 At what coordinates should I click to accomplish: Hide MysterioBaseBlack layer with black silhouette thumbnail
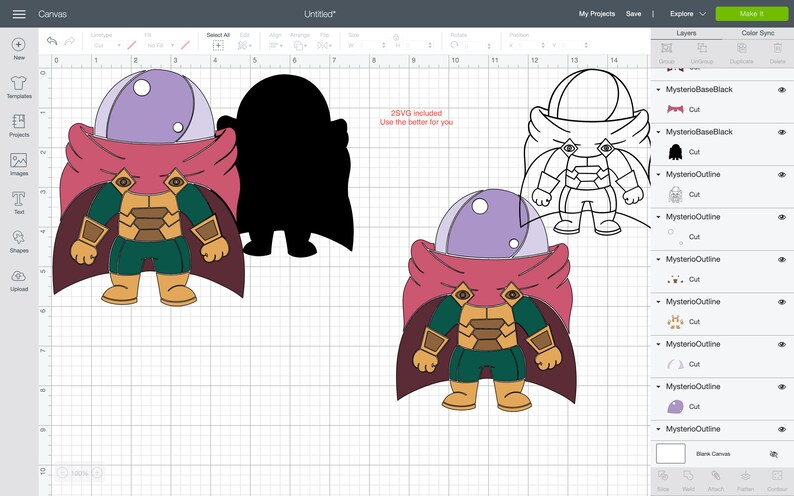[782, 132]
